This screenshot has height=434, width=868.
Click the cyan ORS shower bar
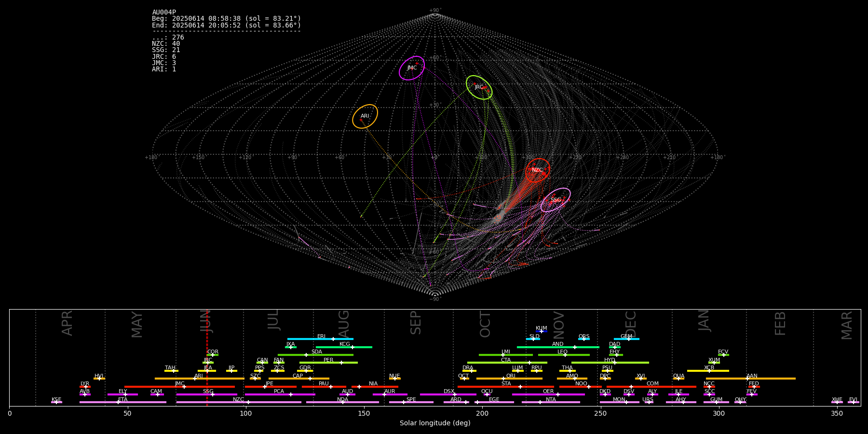[584, 339]
